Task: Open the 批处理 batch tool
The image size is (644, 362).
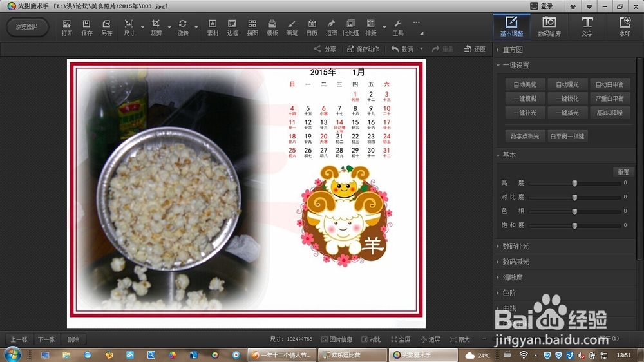Action: [x=351, y=28]
